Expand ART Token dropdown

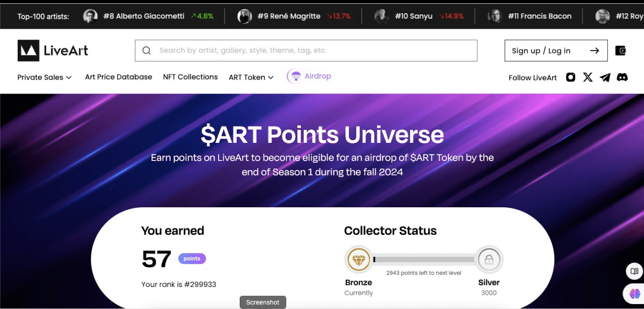click(252, 77)
